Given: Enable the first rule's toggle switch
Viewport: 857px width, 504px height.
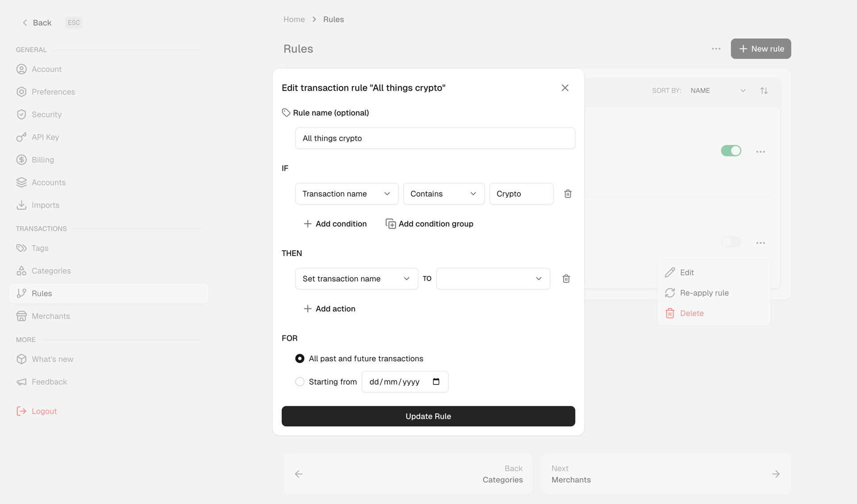Looking at the screenshot, I should [731, 151].
